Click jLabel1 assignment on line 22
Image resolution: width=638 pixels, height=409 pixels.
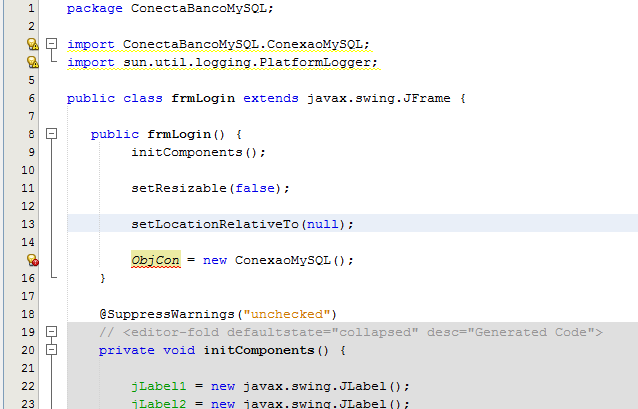[270, 386]
